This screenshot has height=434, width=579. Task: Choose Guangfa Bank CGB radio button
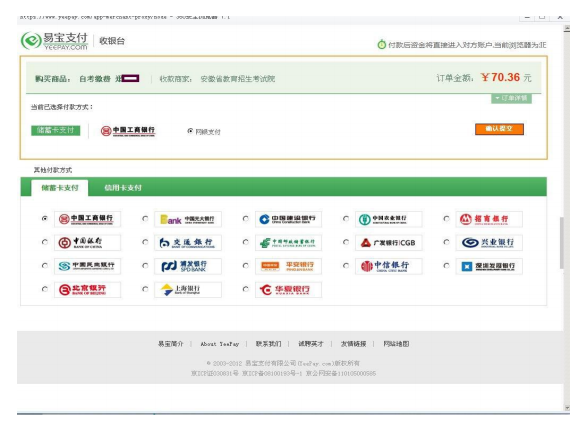tap(346, 242)
